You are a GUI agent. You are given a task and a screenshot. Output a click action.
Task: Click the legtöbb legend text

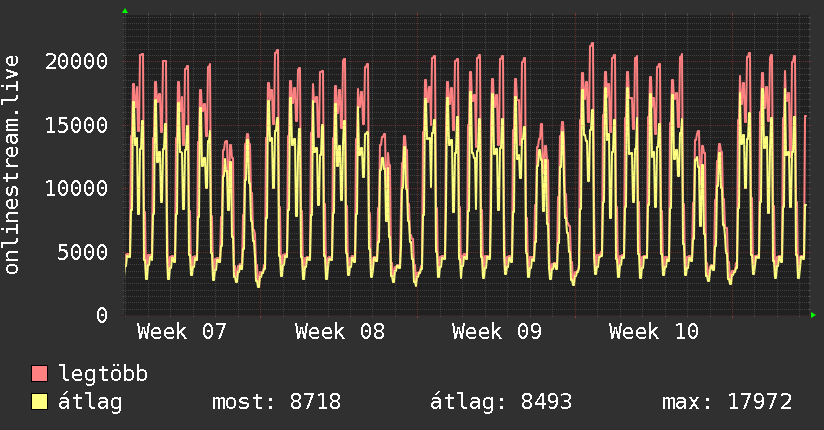pos(103,374)
